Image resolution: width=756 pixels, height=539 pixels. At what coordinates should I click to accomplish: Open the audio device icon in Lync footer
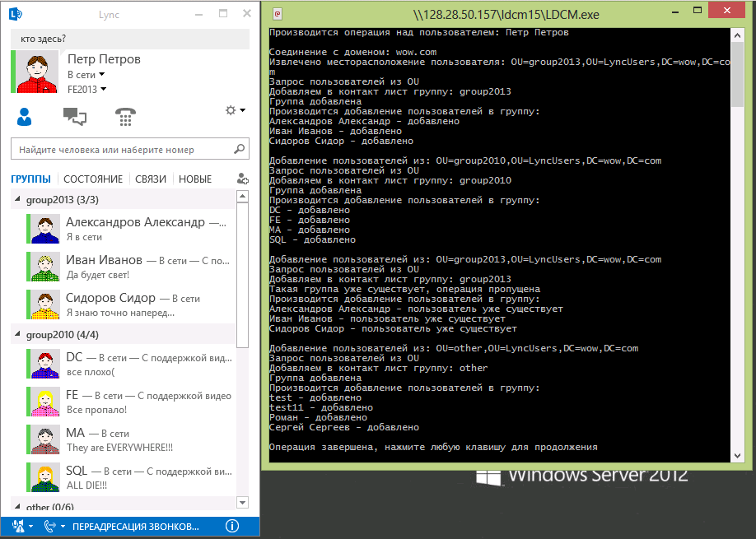coord(18,526)
